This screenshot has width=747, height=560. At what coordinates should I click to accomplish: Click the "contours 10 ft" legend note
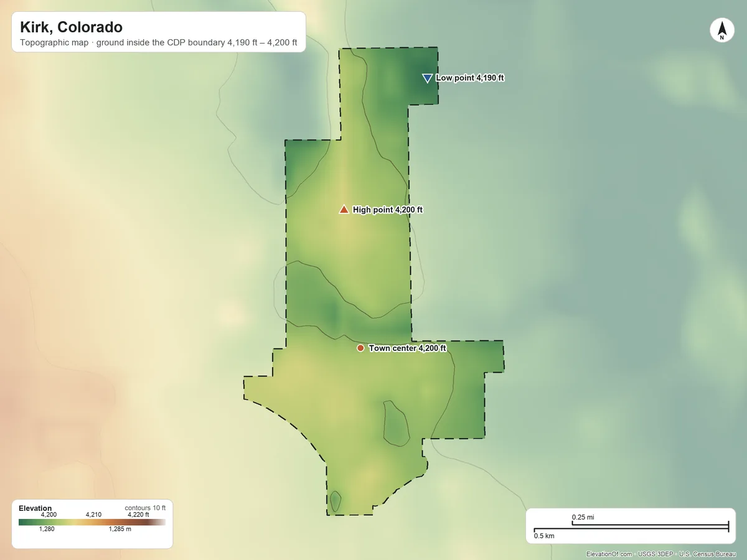pyautogui.click(x=145, y=508)
